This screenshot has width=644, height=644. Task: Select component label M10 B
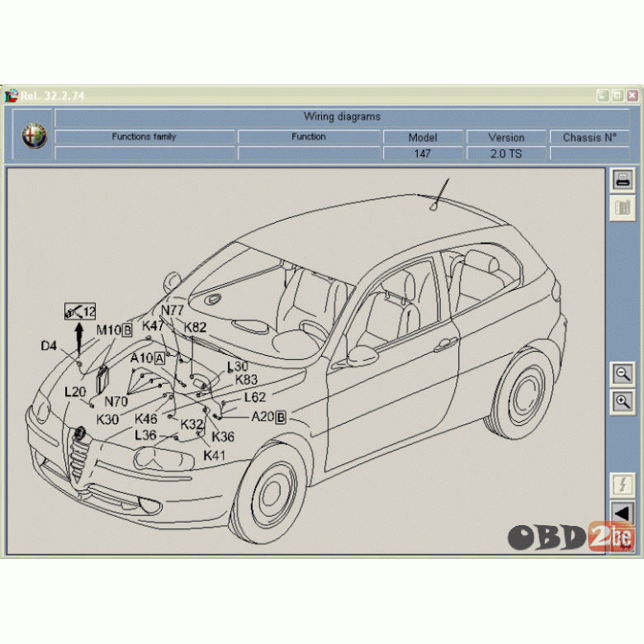tap(114, 329)
